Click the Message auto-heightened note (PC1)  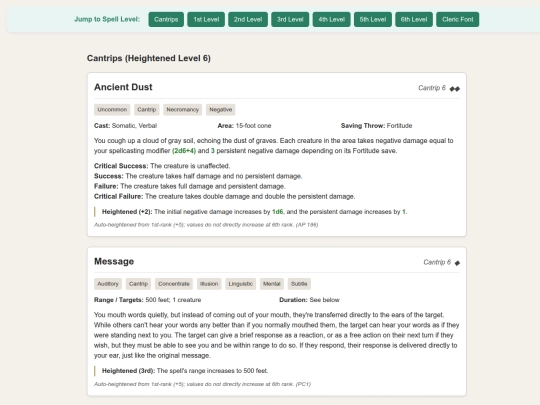202,384
